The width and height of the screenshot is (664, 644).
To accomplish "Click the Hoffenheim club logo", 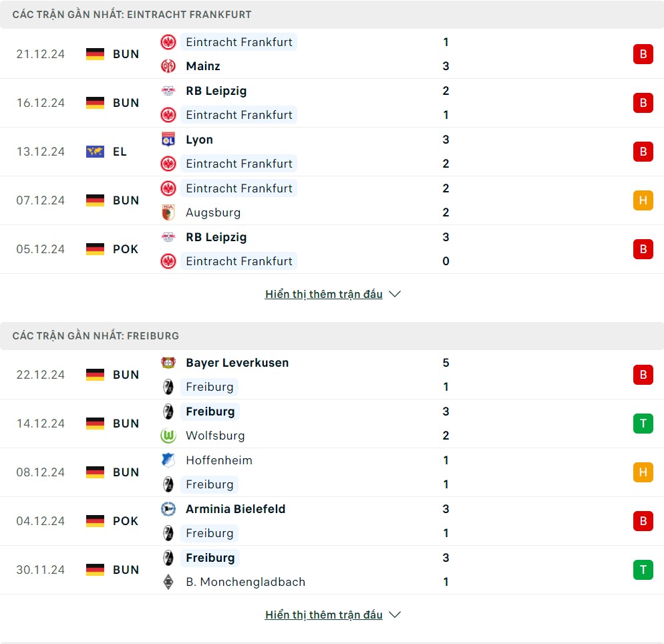I will click(168, 460).
